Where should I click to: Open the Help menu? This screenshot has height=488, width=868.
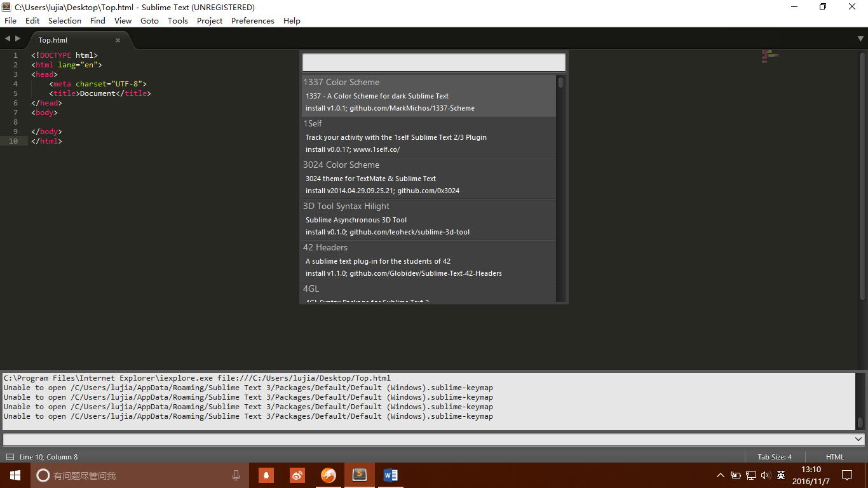(292, 20)
